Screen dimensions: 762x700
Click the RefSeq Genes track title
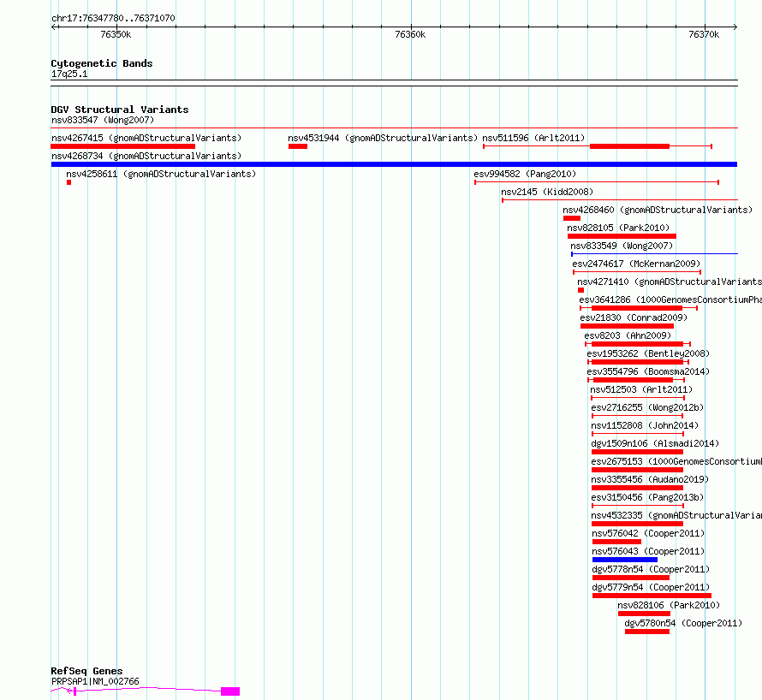coord(86,671)
